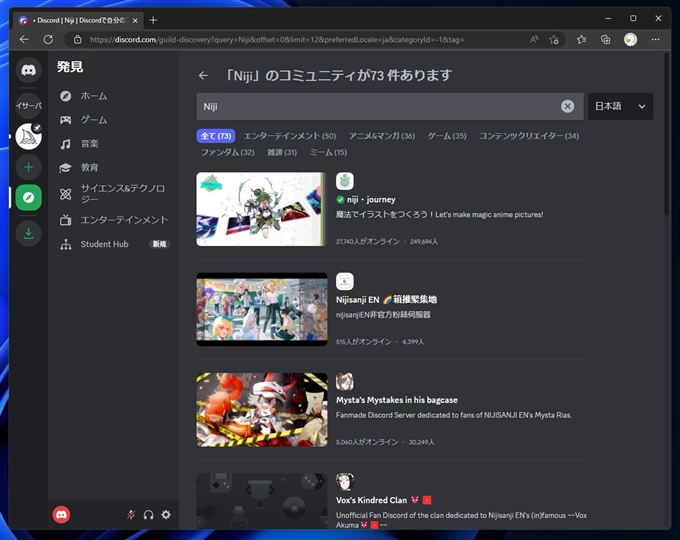Filter by ミーム (15)
The height and width of the screenshot is (540, 680).
(x=328, y=152)
